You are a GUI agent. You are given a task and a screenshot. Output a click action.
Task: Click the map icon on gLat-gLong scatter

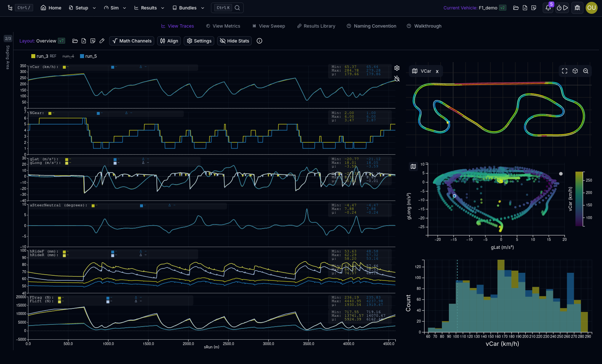tap(413, 166)
